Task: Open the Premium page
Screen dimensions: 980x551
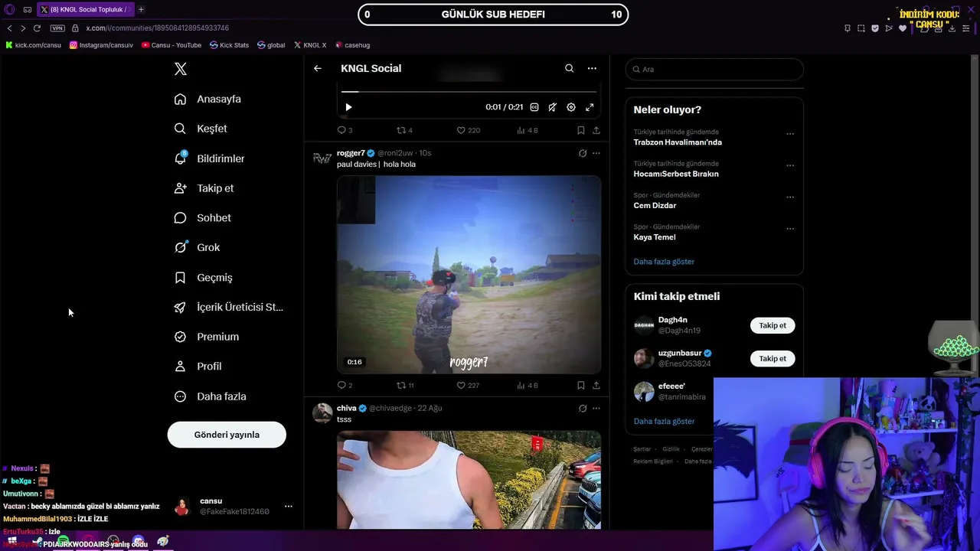Action: pyautogui.click(x=206, y=337)
